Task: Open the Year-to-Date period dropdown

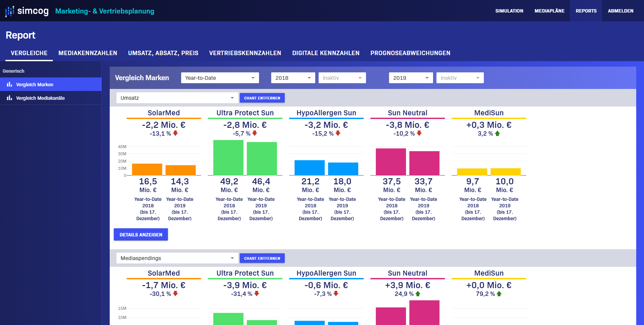Action: (x=220, y=78)
